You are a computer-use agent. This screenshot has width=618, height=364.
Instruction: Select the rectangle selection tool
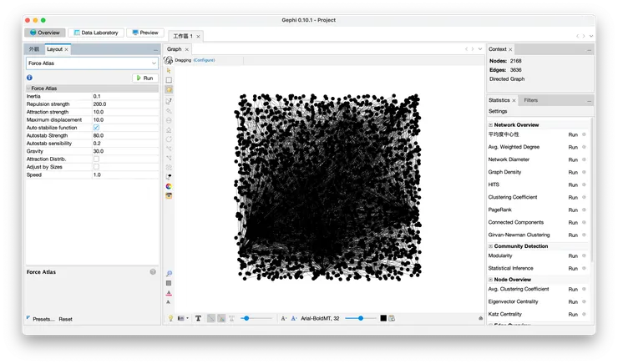(x=169, y=80)
